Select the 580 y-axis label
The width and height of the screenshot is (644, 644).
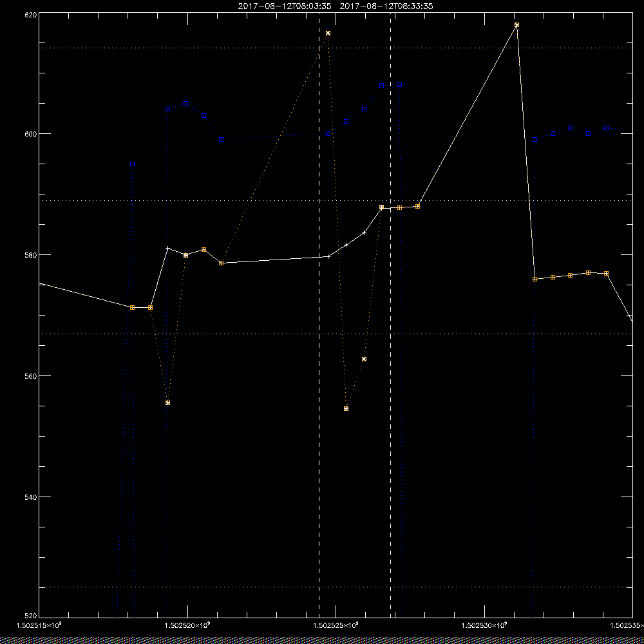click(x=31, y=254)
